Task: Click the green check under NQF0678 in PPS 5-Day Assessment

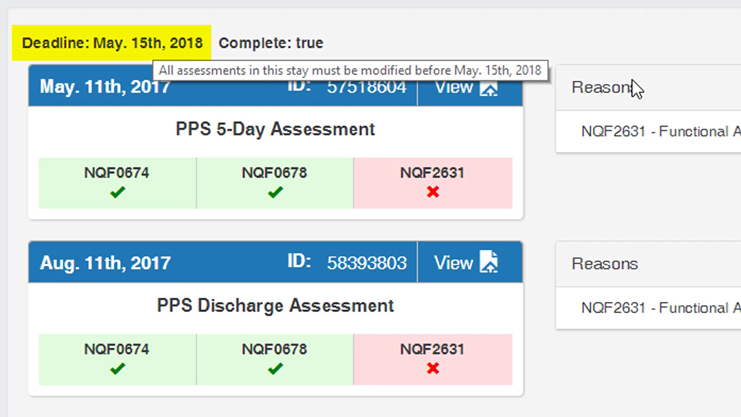Action: click(x=275, y=192)
